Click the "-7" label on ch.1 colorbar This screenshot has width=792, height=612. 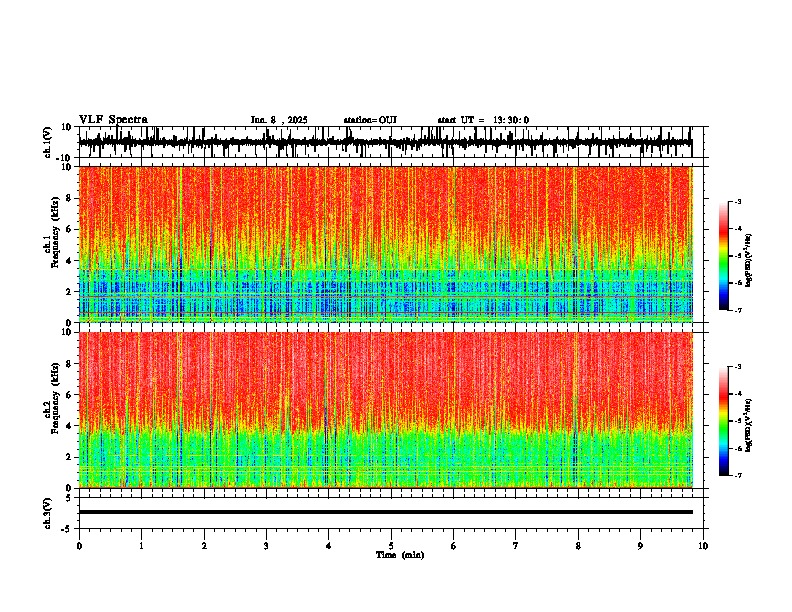737,310
